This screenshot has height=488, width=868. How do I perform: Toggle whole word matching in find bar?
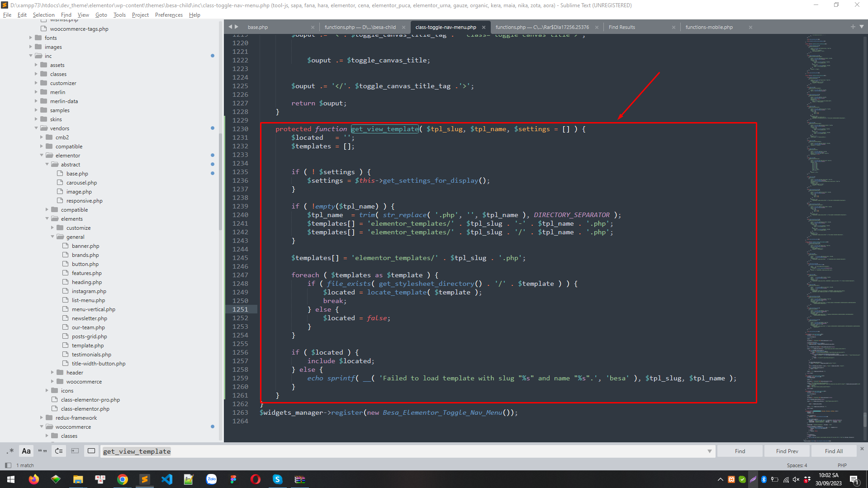[43, 451]
